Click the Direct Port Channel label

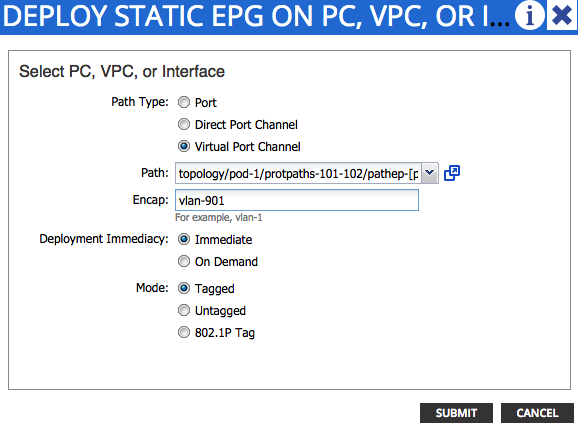click(x=246, y=125)
